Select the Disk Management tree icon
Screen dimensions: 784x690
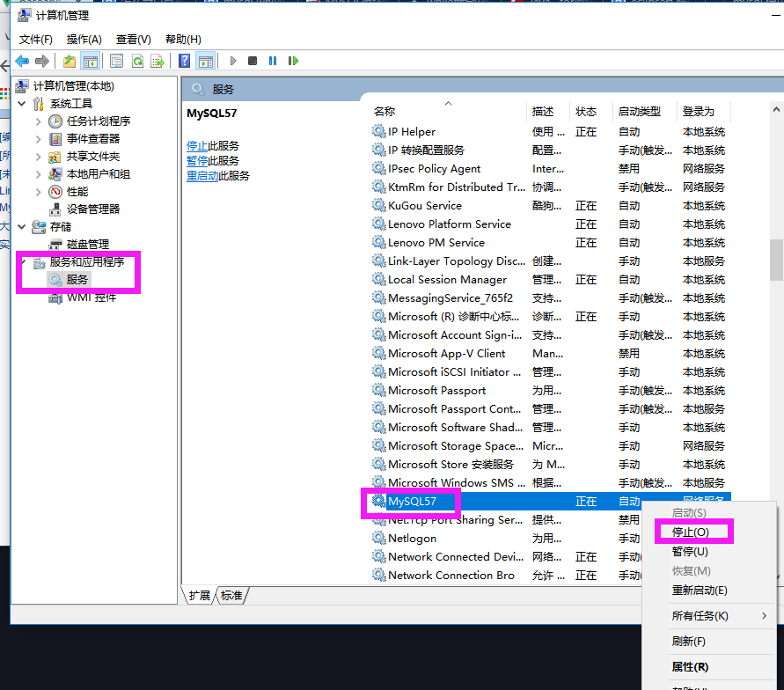click(55, 245)
